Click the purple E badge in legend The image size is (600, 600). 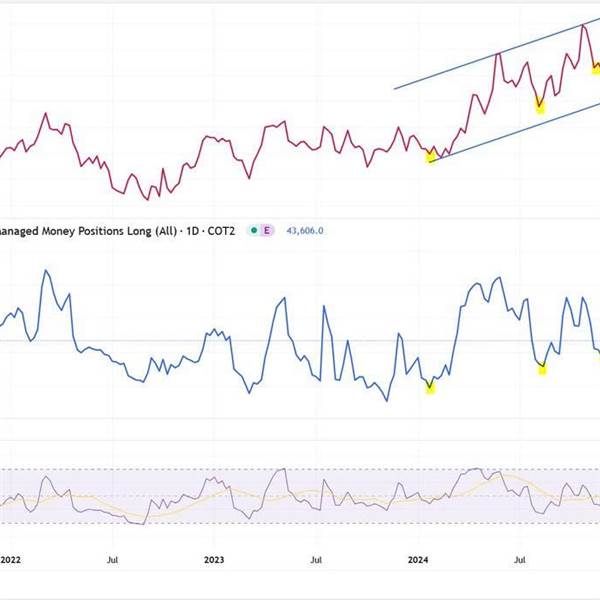tap(267, 230)
